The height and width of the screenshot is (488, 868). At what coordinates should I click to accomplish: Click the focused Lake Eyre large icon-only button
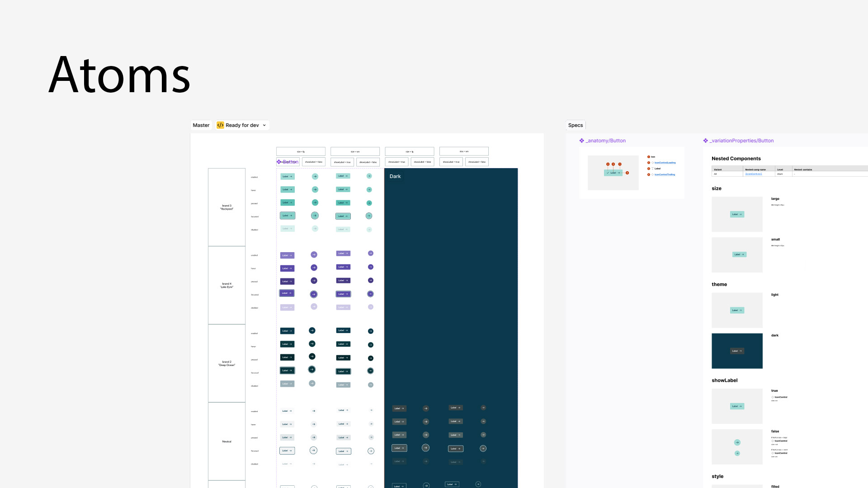tap(314, 294)
